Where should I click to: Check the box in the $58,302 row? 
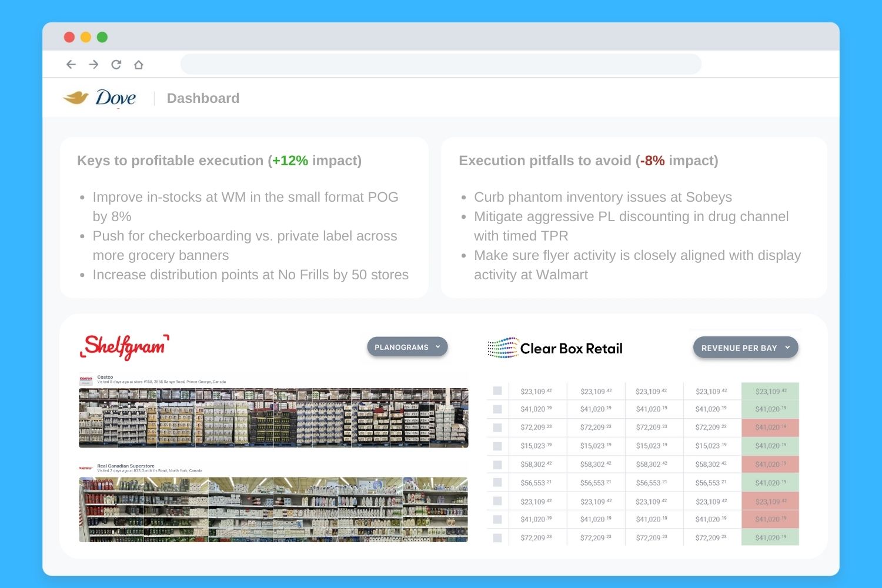497,465
